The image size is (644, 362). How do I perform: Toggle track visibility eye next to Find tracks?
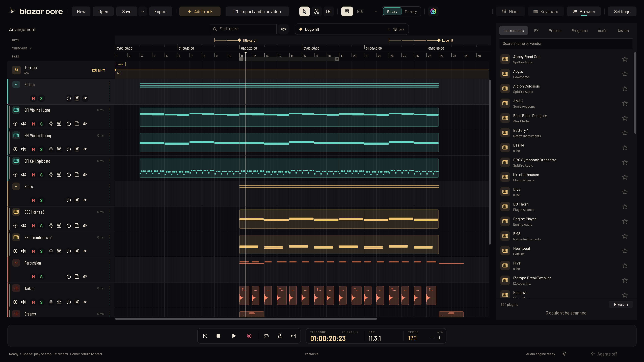click(x=283, y=29)
